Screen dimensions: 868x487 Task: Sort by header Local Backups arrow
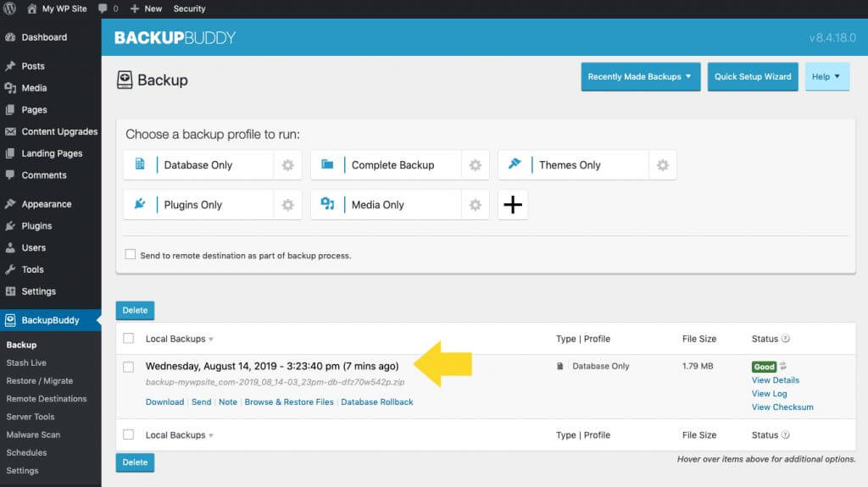(211, 340)
